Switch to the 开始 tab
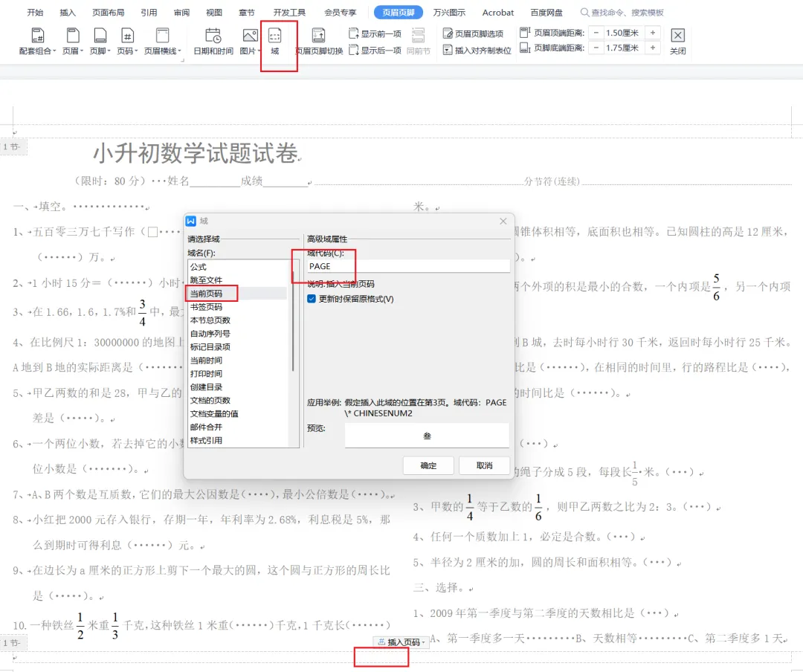 [35, 13]
